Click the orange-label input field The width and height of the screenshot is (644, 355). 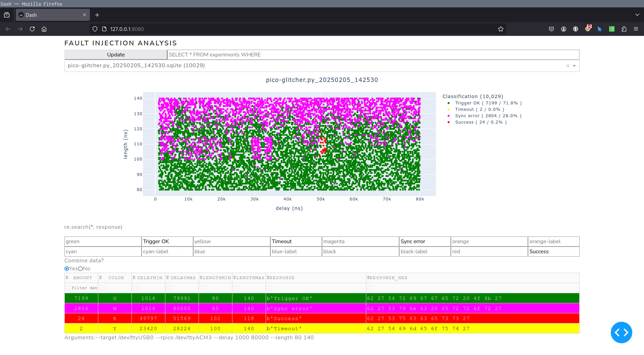tap(554, 241)
